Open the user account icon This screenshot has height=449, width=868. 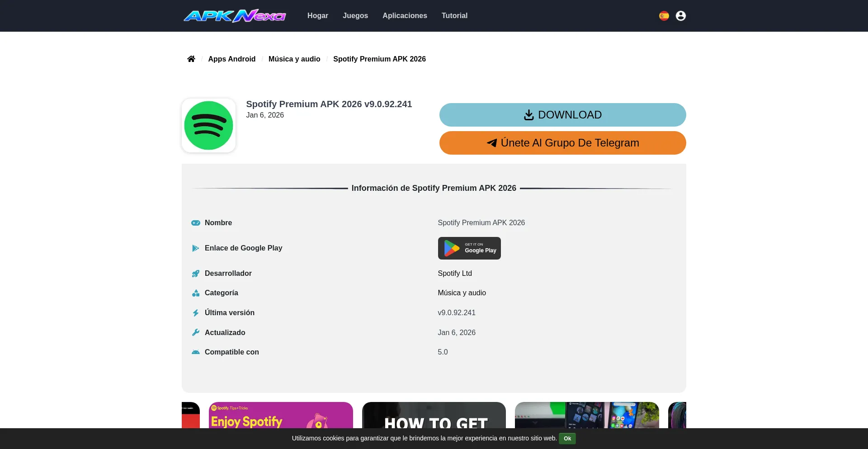coord(680,16)
